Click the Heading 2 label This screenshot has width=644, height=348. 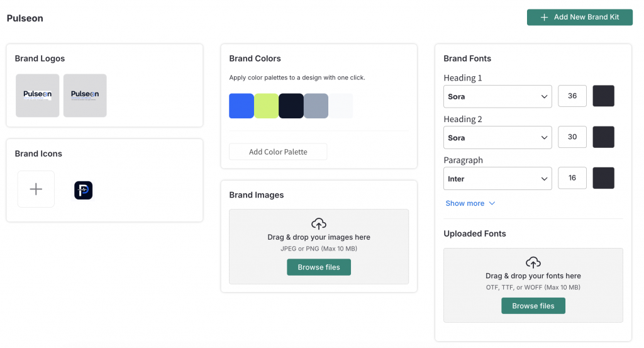pos(463,119)
